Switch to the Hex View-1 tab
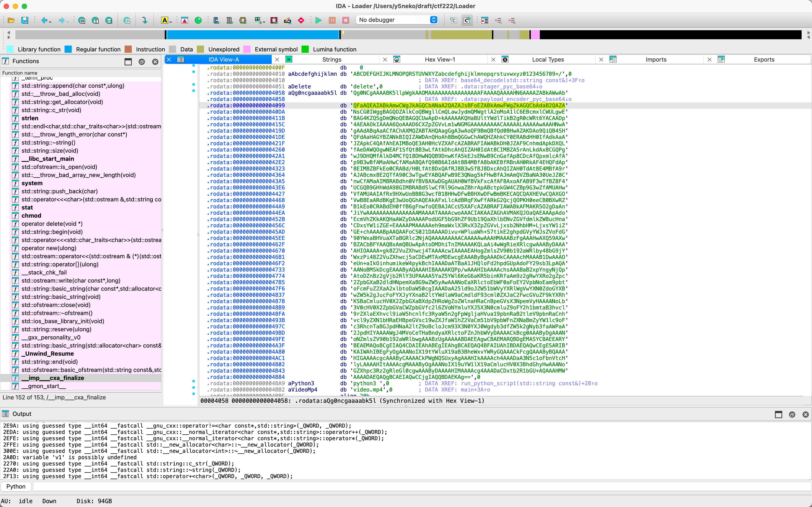The height and width of the screenshot is (507, 812). pyautogui.click(x=440, y=59)
